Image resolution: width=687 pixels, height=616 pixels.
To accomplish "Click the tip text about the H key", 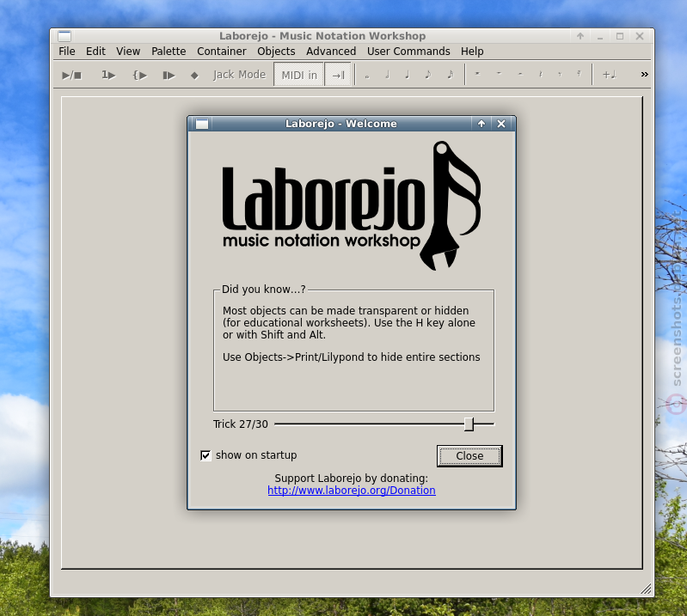I will pos(349,323).
